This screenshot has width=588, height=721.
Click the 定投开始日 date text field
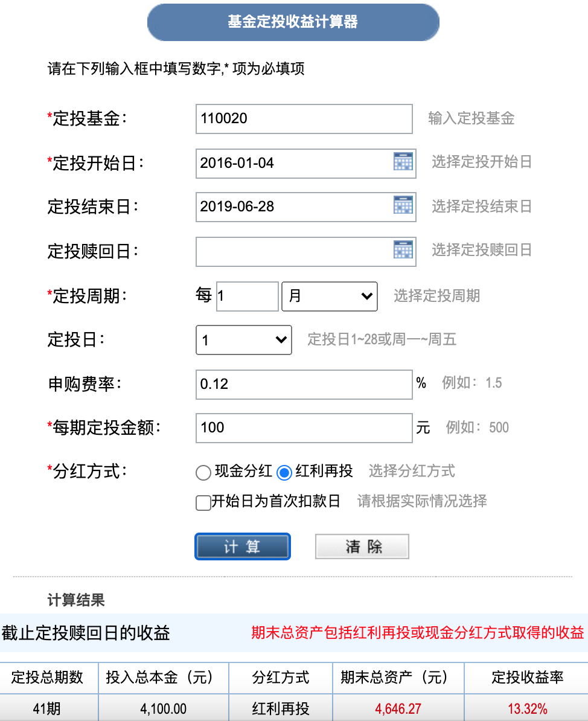(294, 163)
